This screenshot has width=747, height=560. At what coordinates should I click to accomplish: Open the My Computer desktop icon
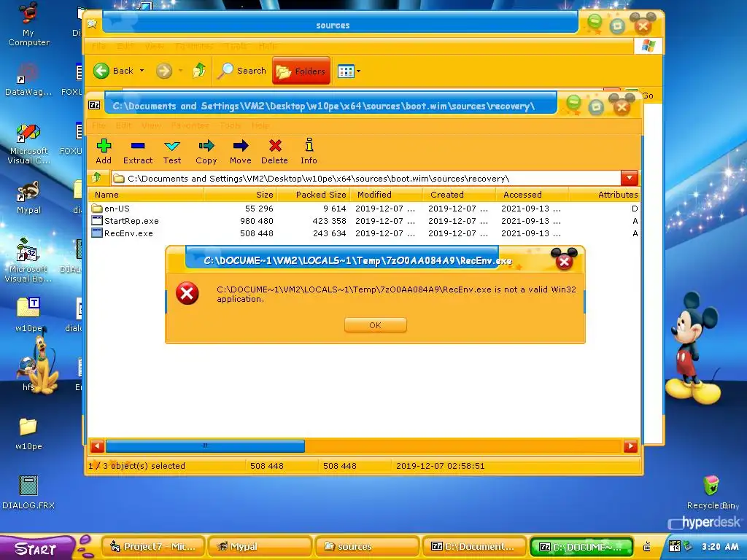pos(28,24)
